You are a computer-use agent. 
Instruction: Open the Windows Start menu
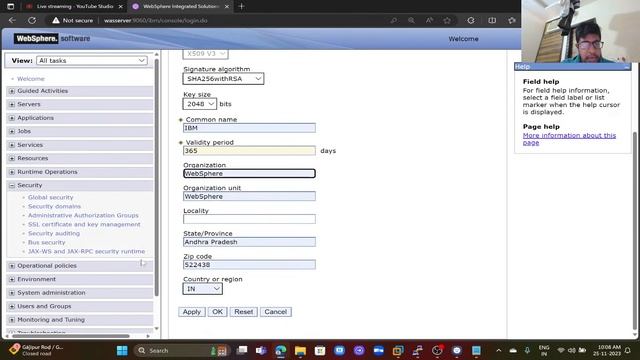(122, 350)
